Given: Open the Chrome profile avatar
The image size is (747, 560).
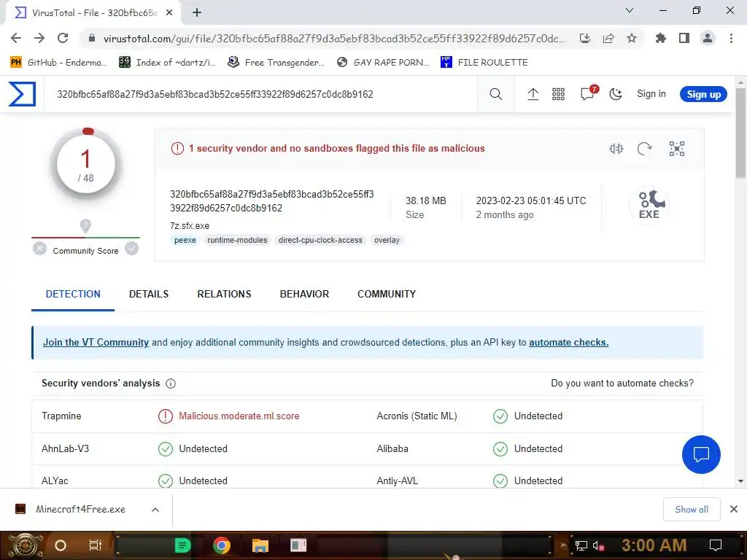Looking at the screenshot, I should (x=708, y=38).
